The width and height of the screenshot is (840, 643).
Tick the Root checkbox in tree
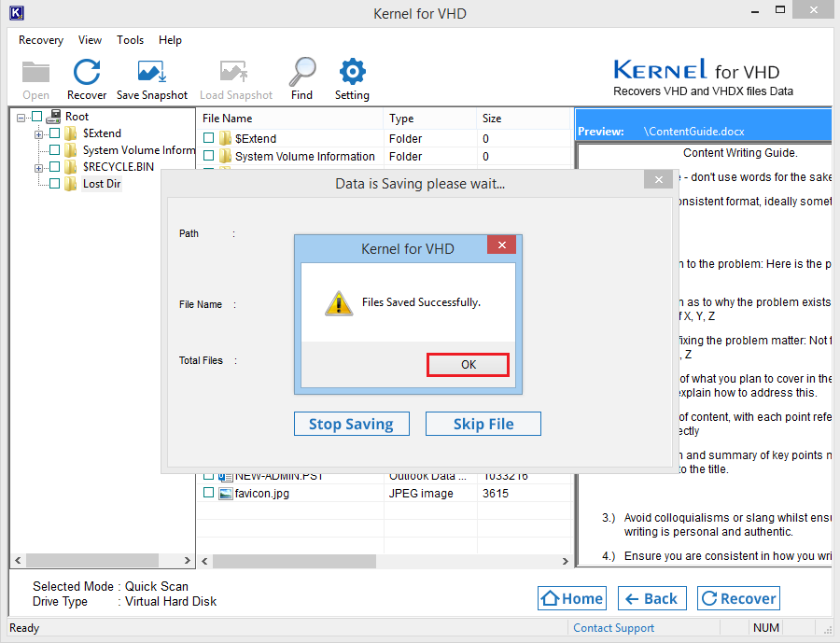pyautogui.click(x=37, y=117)
